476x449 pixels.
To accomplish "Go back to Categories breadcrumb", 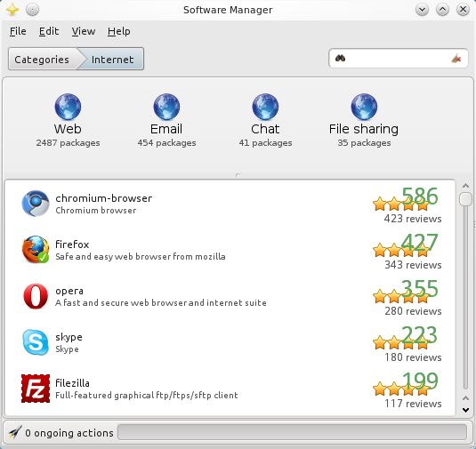I will [x=42, y=60].
